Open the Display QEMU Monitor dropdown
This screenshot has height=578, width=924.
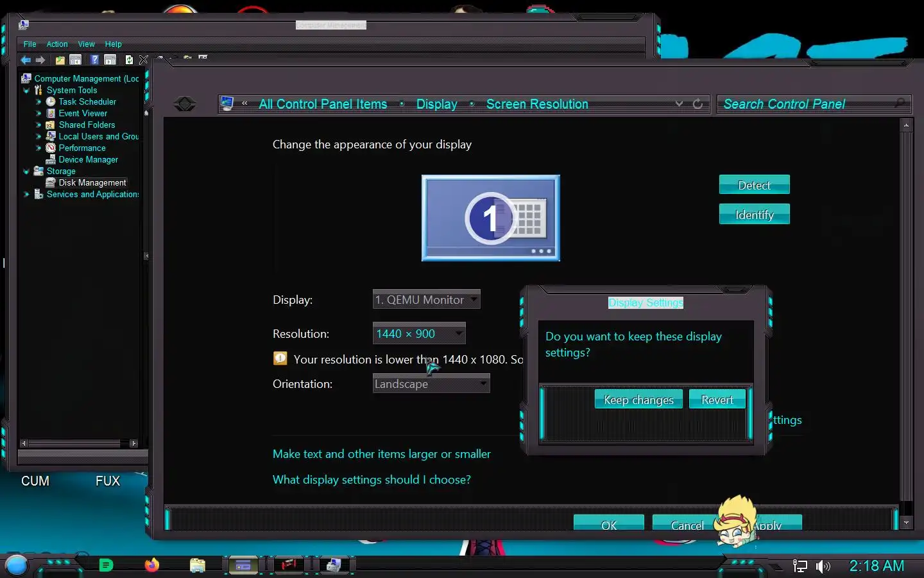pos(427,299)
